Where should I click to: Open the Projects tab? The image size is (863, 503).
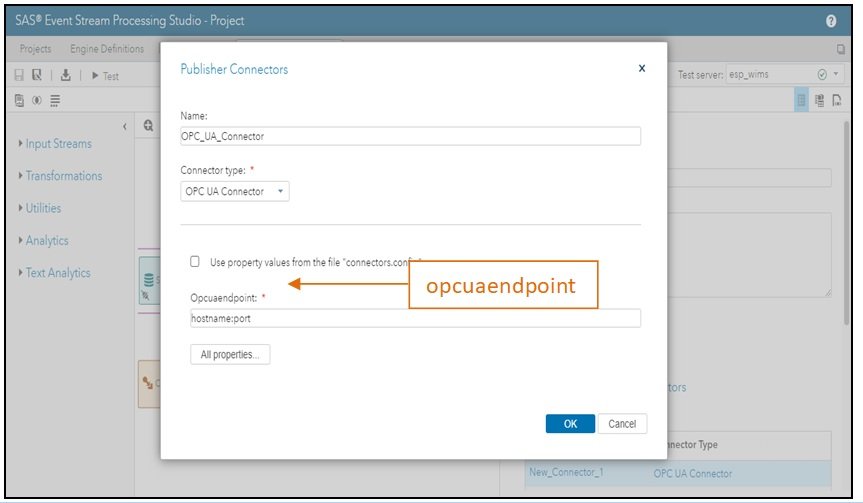36,49
